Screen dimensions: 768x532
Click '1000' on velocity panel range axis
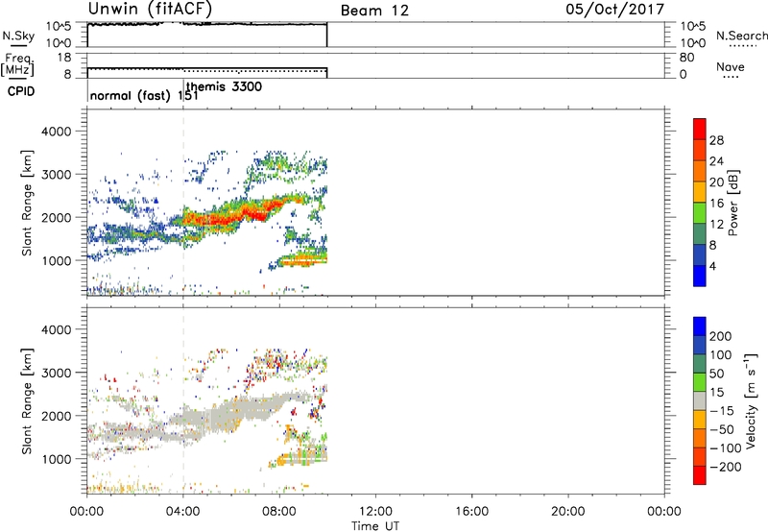click(x=57, y=459)
